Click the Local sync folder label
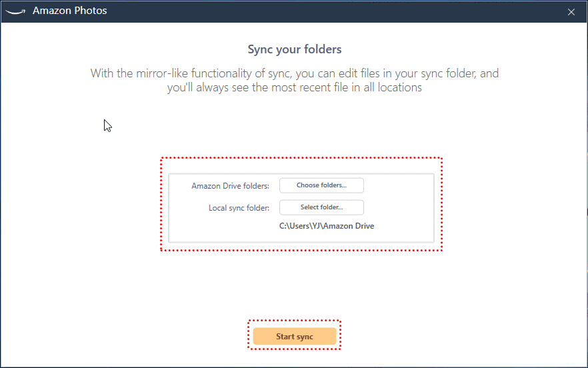Screen dimensions: 588x368 click(x=239, y=208)
